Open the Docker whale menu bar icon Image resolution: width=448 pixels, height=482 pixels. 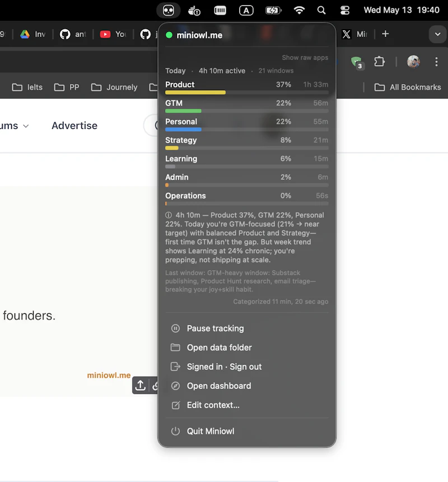[x=194, y=11]
